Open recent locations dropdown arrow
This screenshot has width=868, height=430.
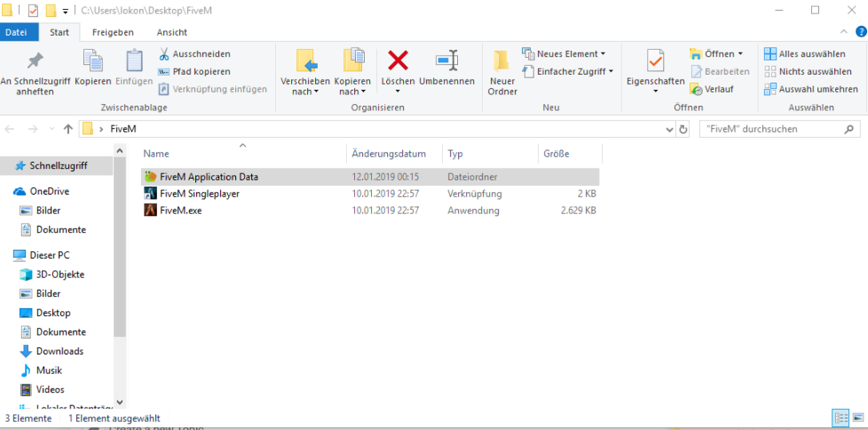(x=51, y=129)
